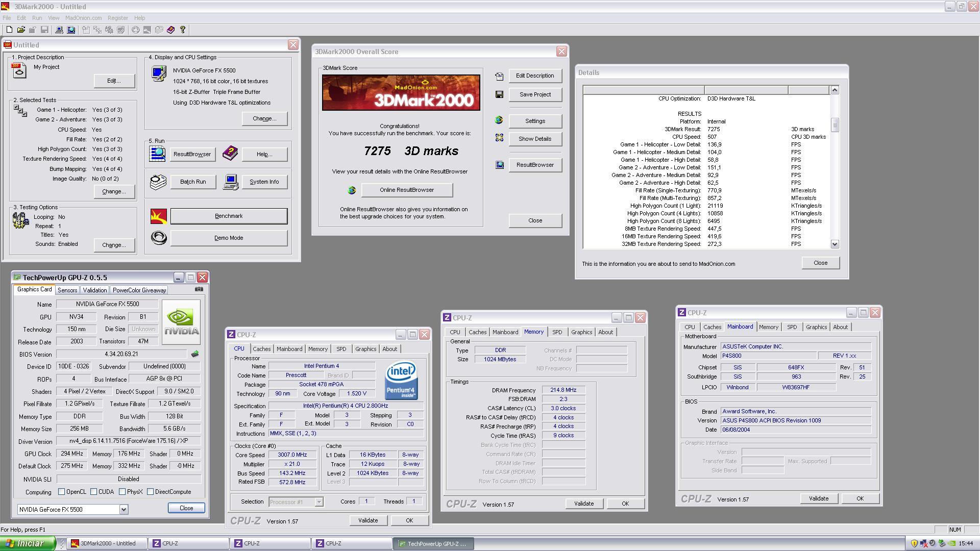The height and width of the screenshot is (551, 980).
Task: Click Show Details button
Action: (x=535, y=139)
